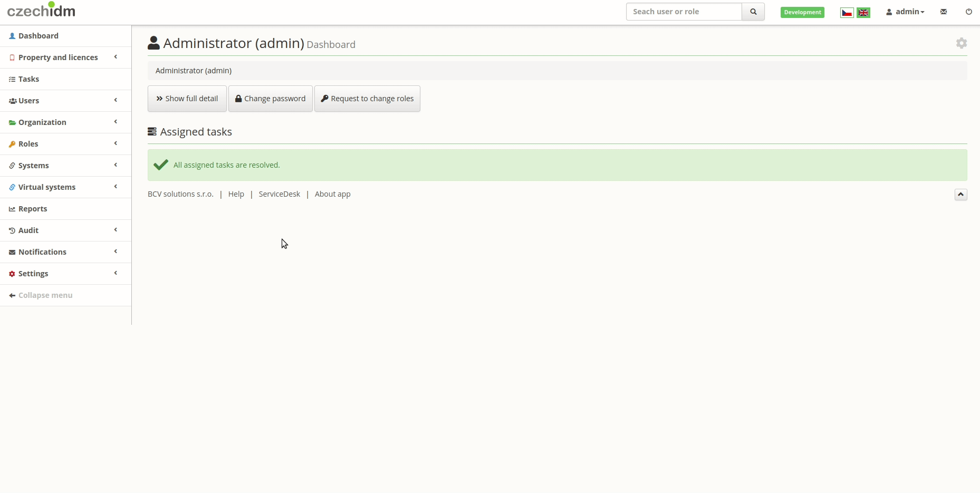The width and height of the screenshot is (980, 493).
Task: Click the search magnifier icon button
Action: pyautogui.click(x=753, y=12)
